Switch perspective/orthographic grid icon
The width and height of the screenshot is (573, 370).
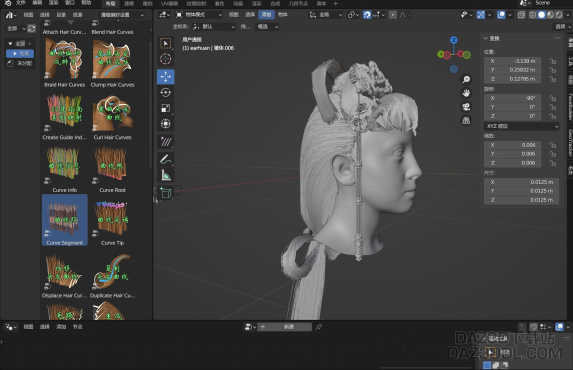pyautogui.click(x=466, y=121)
